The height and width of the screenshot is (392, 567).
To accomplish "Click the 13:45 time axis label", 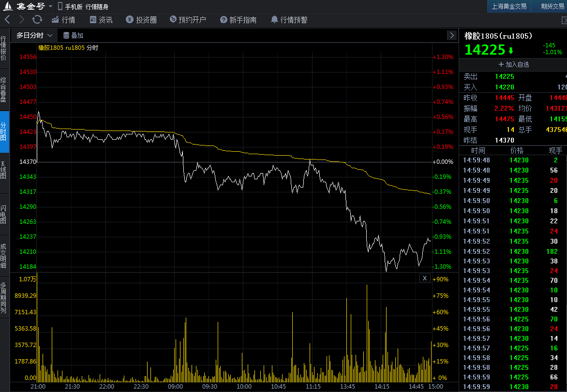I will click(347, 387).
